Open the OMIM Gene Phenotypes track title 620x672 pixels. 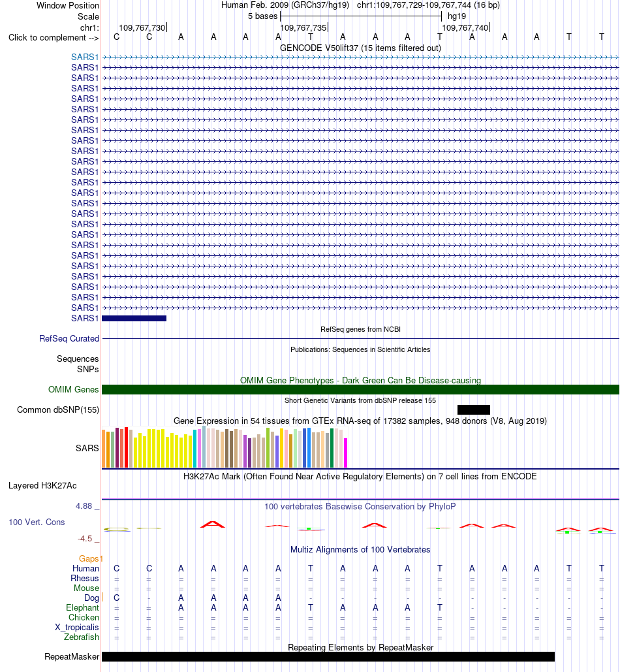(x=360, y=380)
